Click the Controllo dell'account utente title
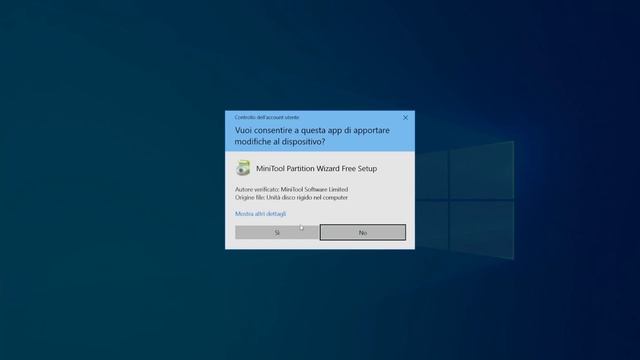Viewport: 640px width, 360px height. tap(267, 117)
